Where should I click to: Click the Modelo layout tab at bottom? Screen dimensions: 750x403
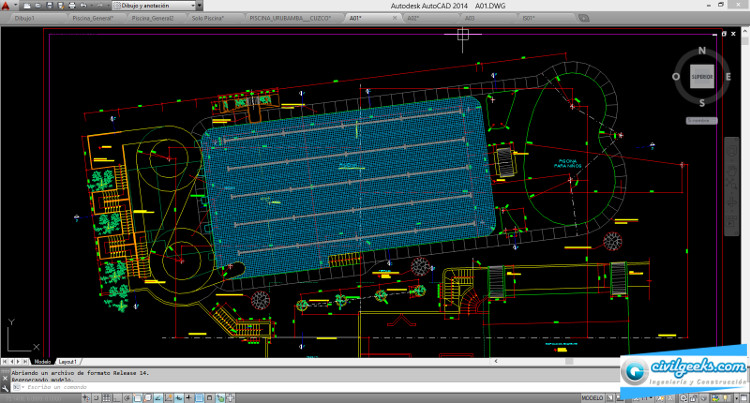pos(42,361)
